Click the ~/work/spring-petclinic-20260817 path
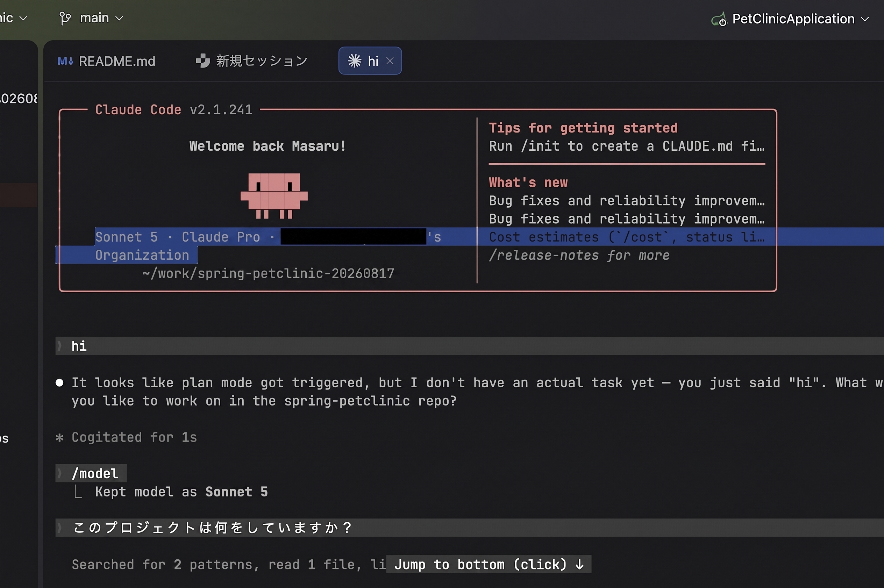 point(268,273)
